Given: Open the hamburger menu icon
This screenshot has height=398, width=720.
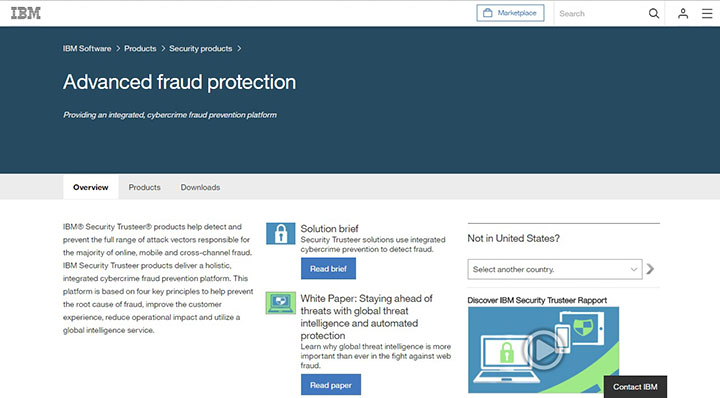Looking at the screenshot, I should (707, 13).
